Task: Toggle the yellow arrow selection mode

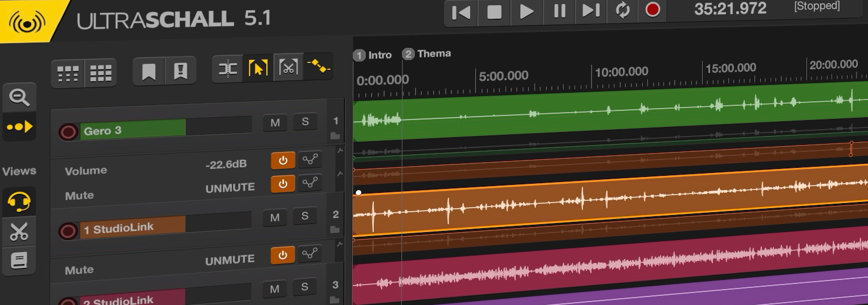Action: click(x=258, y=68)
